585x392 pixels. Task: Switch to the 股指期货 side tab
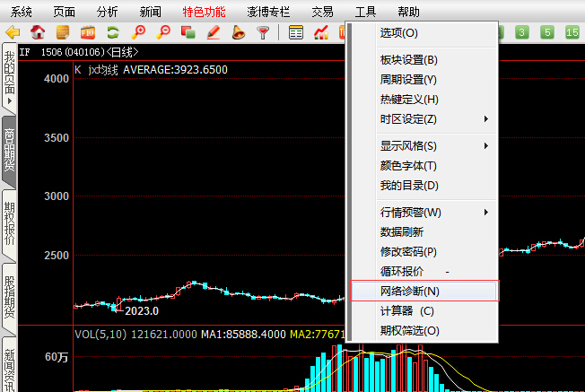[x=9, y=292]
